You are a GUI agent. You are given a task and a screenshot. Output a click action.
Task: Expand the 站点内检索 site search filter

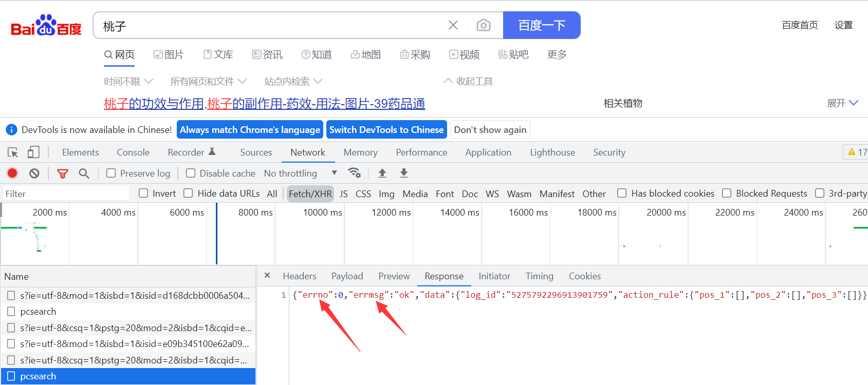click(x=293, y=81)
